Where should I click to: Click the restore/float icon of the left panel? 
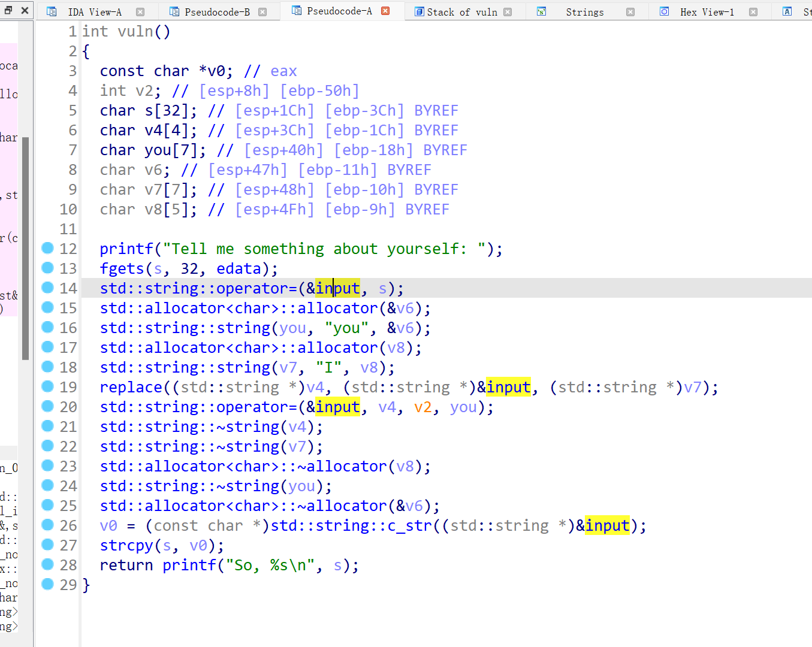coord(8,10)
